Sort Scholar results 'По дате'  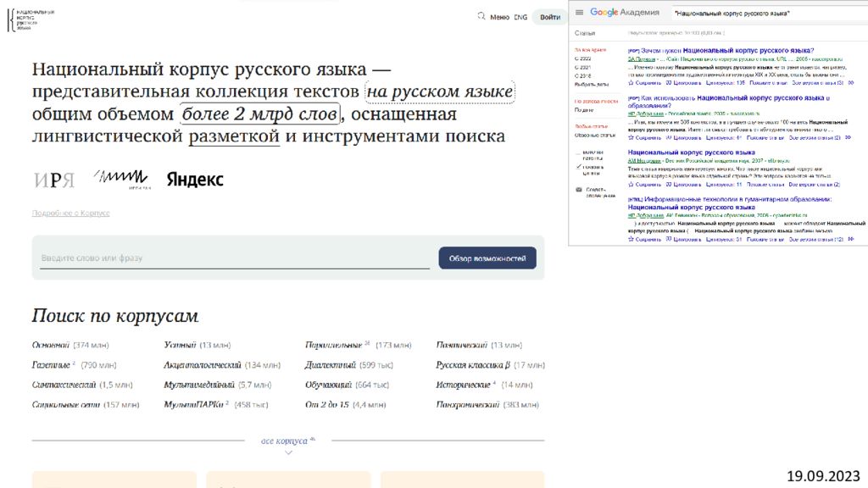pos(584,109)
